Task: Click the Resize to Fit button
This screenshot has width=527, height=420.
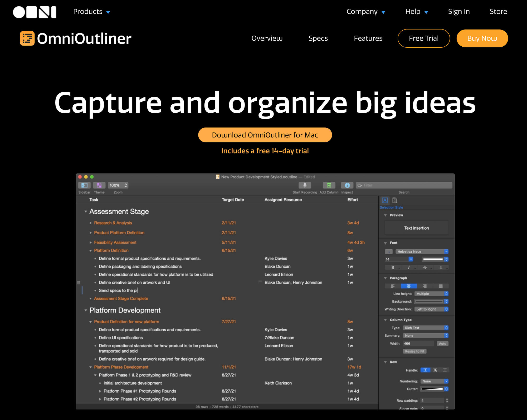Action: [414, 352]
